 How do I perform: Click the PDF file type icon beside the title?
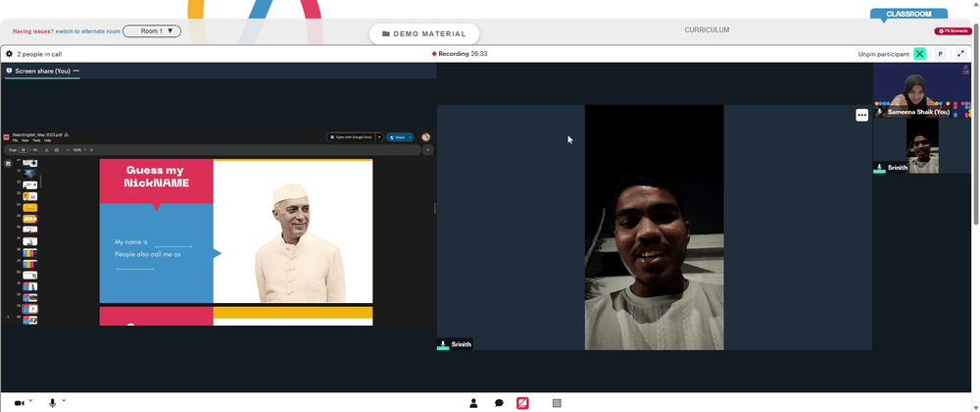(6, 137)
